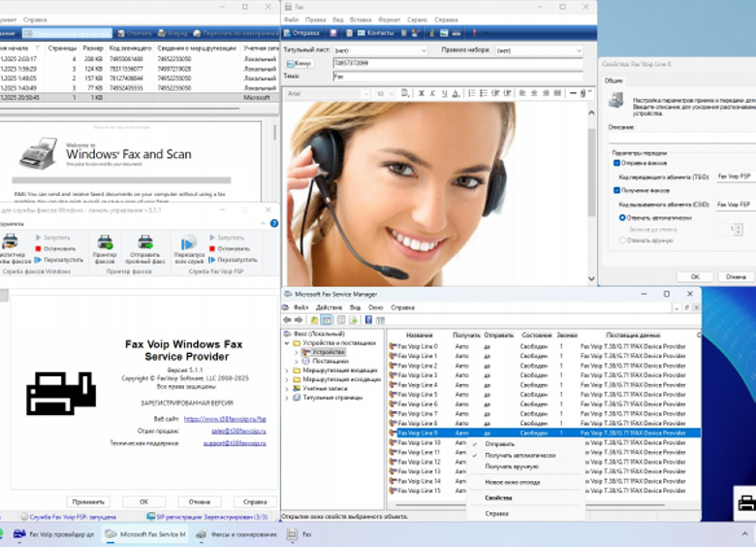Screen dimensions: 756x547
Task: Click Перезапуск всех служб icon
Action: coord(189,242)
